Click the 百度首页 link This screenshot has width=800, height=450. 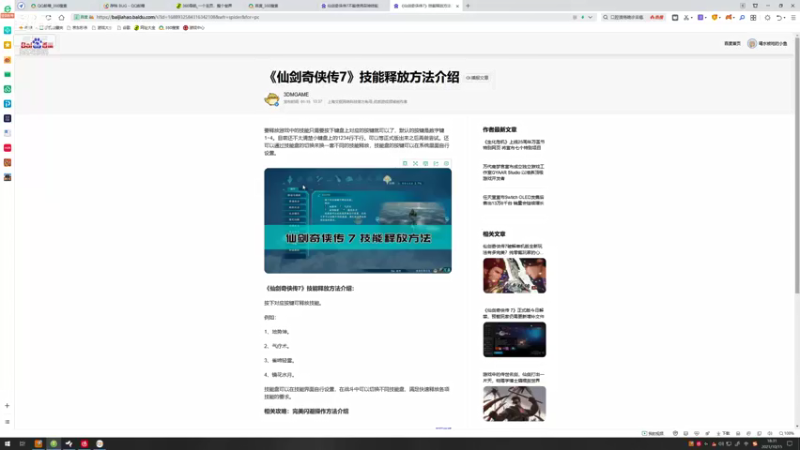(732, 44)
